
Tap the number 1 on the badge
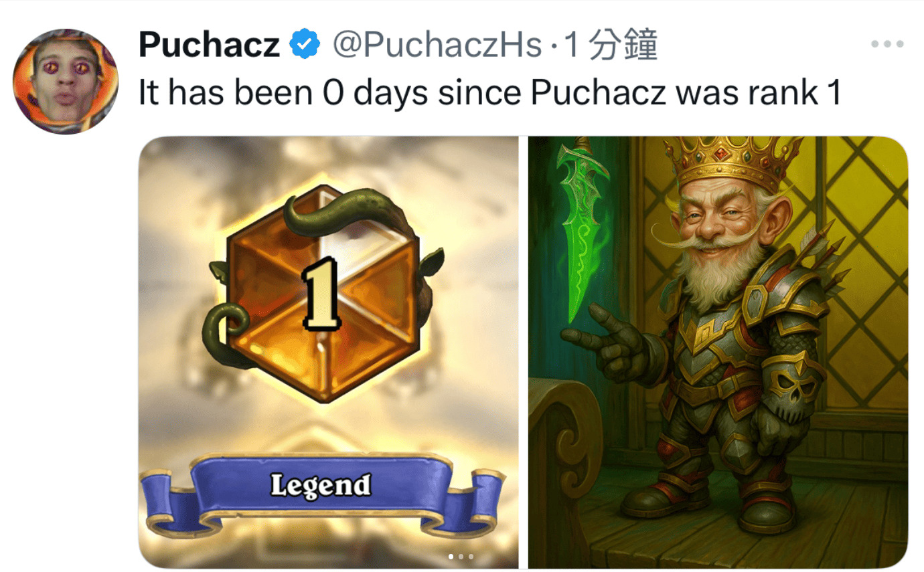coord(321,295)
